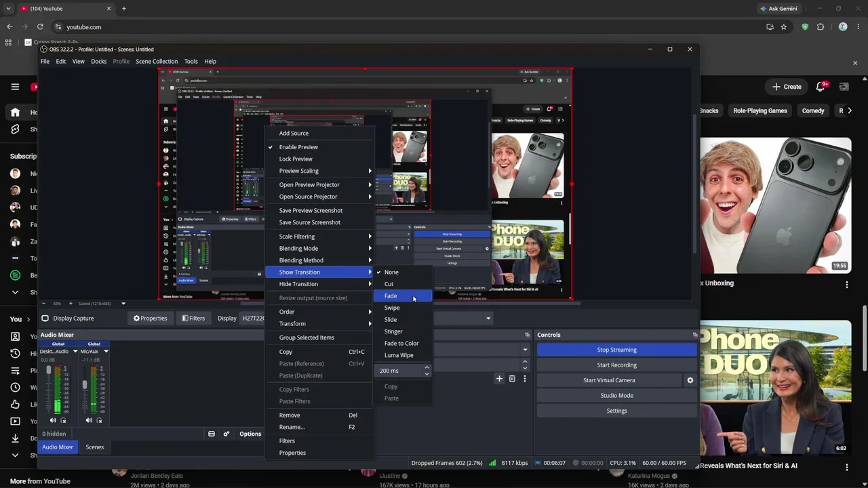This screenshot has width=868, height=488.
Task: Click the 200 ms transition duration field
Action: click(399, 371)
